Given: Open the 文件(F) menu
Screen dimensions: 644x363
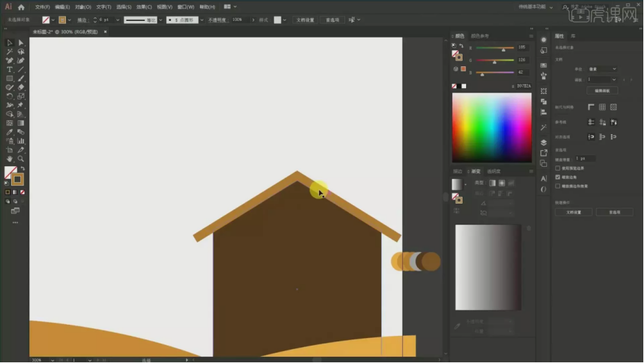Looking at the screenshot, I should (42, 7).
